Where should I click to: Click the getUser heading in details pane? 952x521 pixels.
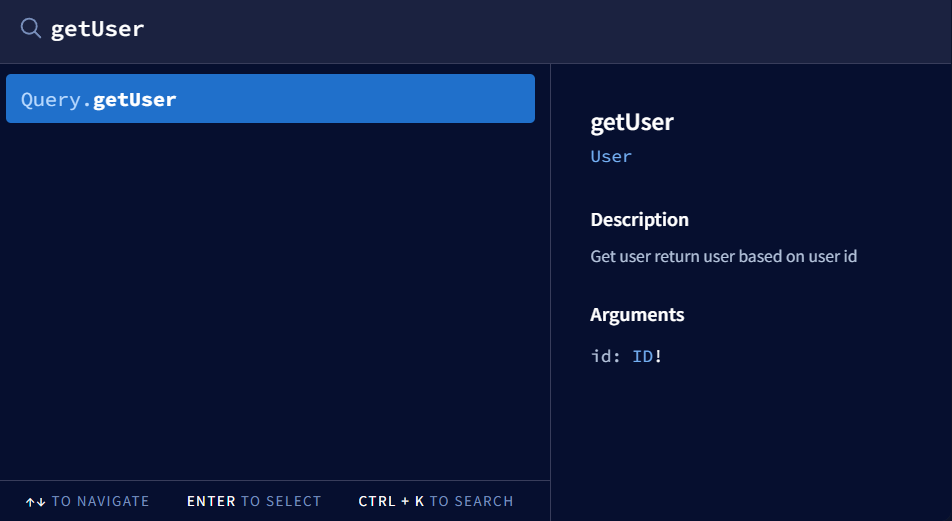click(x=631, y=123)
